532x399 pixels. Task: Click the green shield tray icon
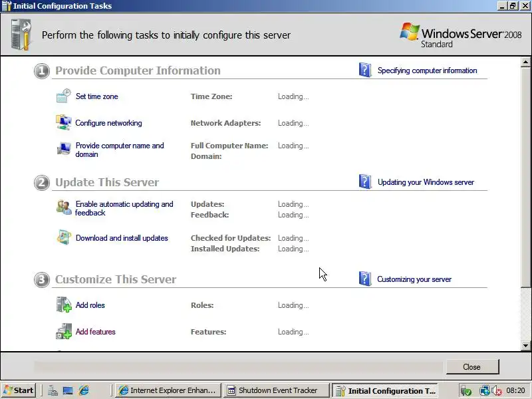pyautogui.click(x=465, y=391)
